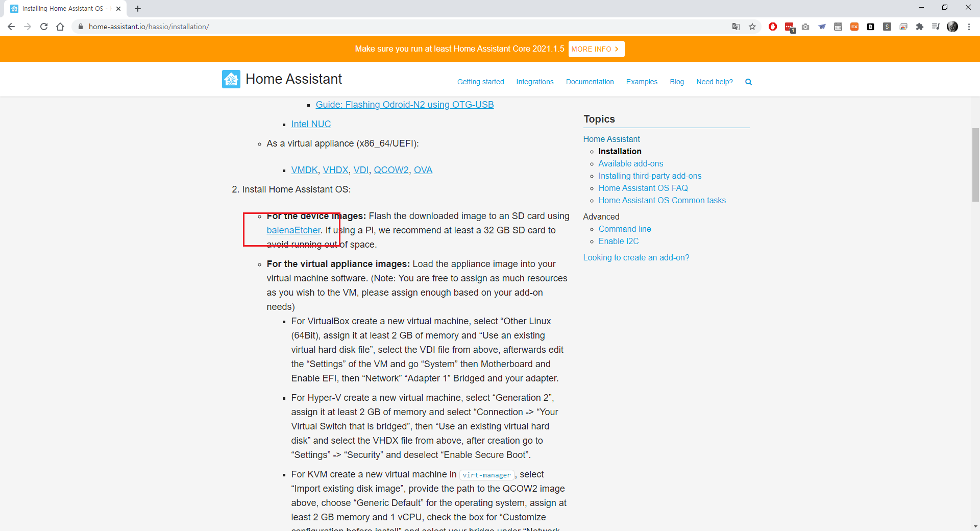
Task: Open the Chrome three-dot menu
Action: tap(969, 27)
